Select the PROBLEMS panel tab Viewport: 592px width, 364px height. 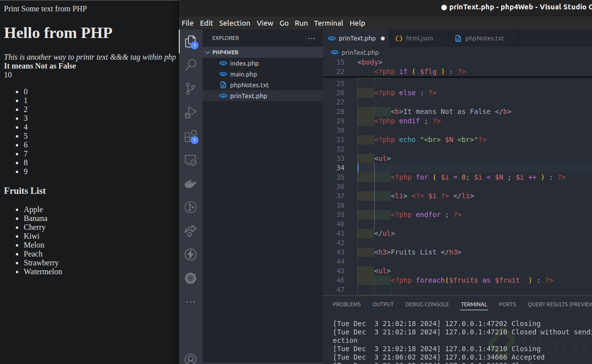[347, 304]
